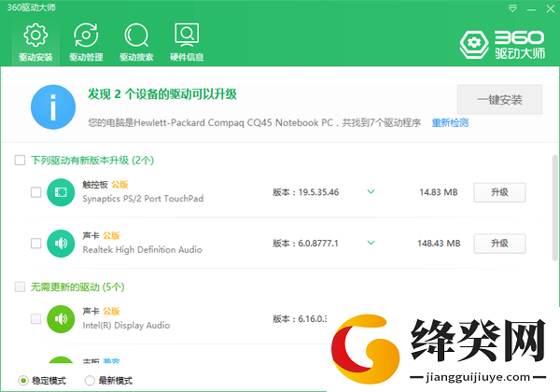Click the 重新检测 link
This screenshot has width=560, height=392.
point(450,123)
